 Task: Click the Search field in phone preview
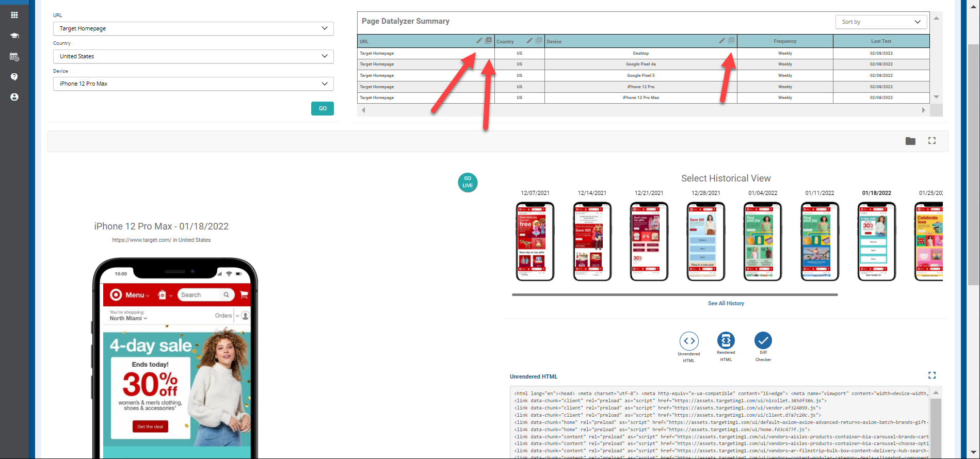click(205, 295)
